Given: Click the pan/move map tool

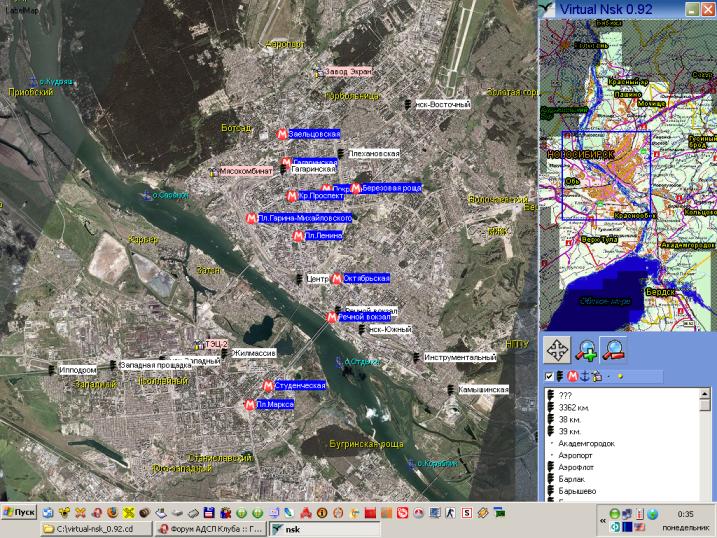Looking at the screenshot, I should coord(556,350).
